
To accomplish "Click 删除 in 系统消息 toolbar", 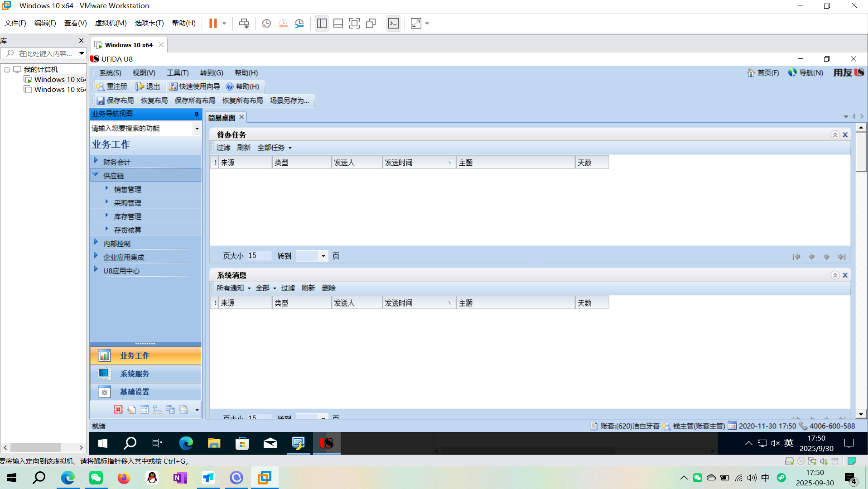I will (329, 288).
